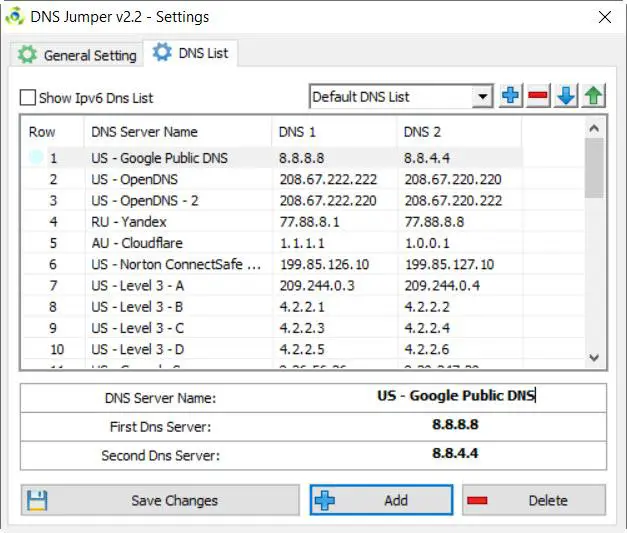Click the Delete button

(x=534, y=500)
